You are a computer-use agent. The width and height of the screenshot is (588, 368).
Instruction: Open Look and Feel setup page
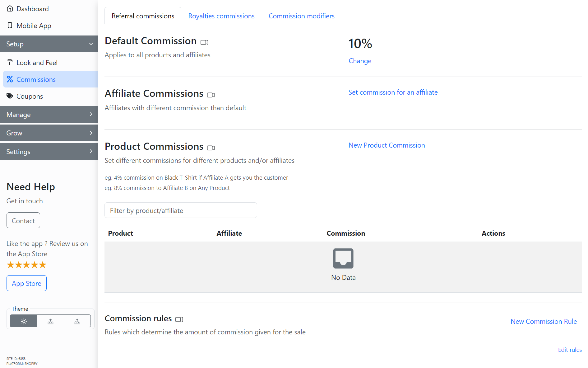click(x=37, y=63)
